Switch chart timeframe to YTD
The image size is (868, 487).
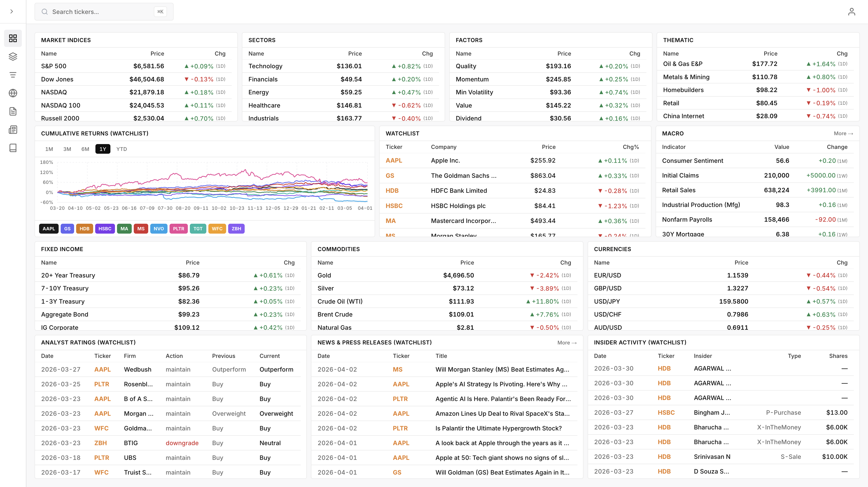(121, 149)
